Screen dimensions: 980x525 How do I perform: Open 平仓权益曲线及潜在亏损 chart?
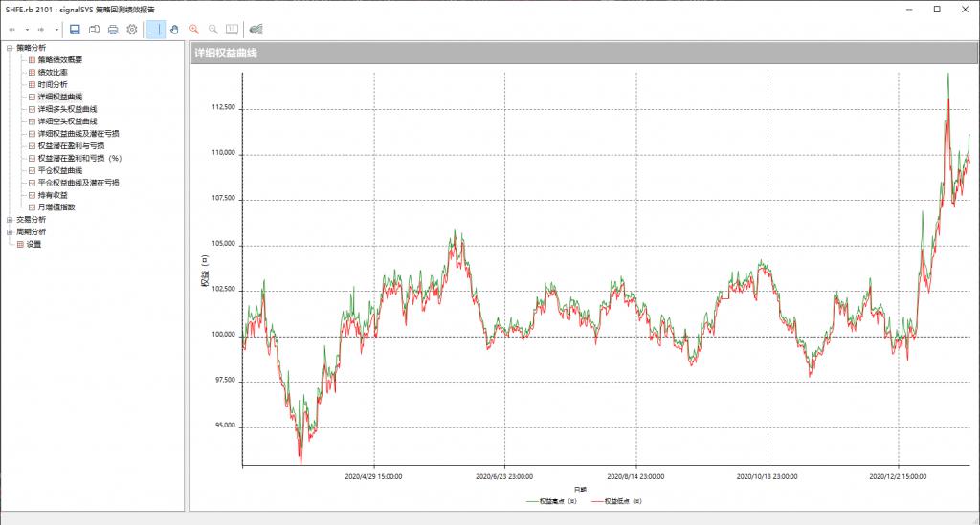point(78,183)
